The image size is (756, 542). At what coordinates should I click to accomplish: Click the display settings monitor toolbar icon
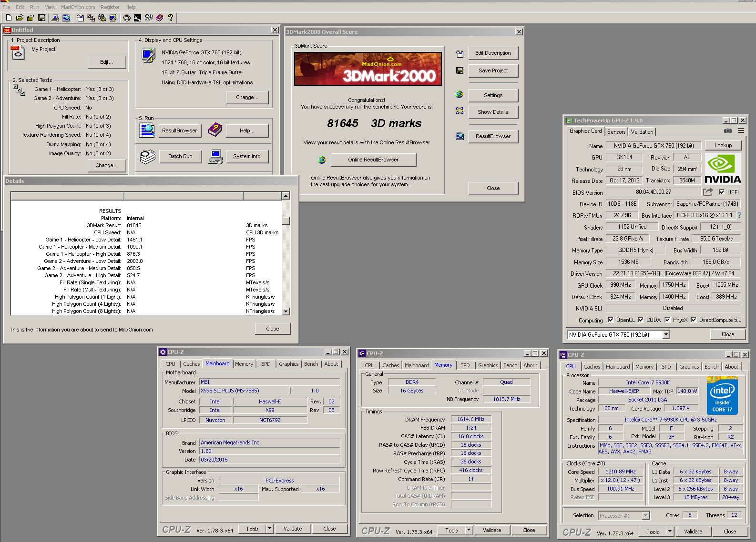(112, 18)
